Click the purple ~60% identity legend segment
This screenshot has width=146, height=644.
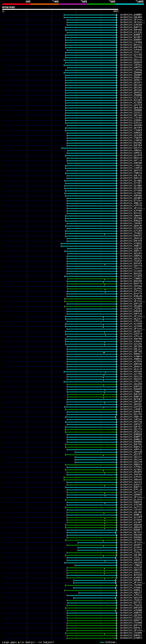[x=73, y=4]
